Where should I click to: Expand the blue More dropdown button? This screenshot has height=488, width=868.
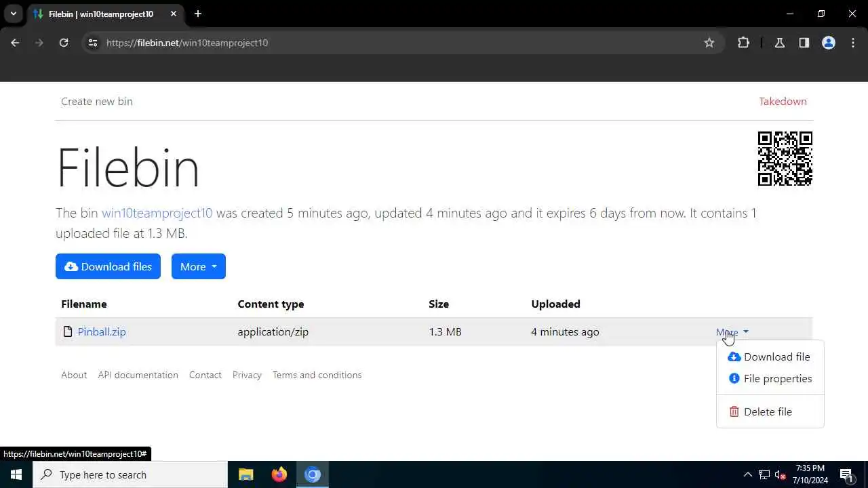198,266
